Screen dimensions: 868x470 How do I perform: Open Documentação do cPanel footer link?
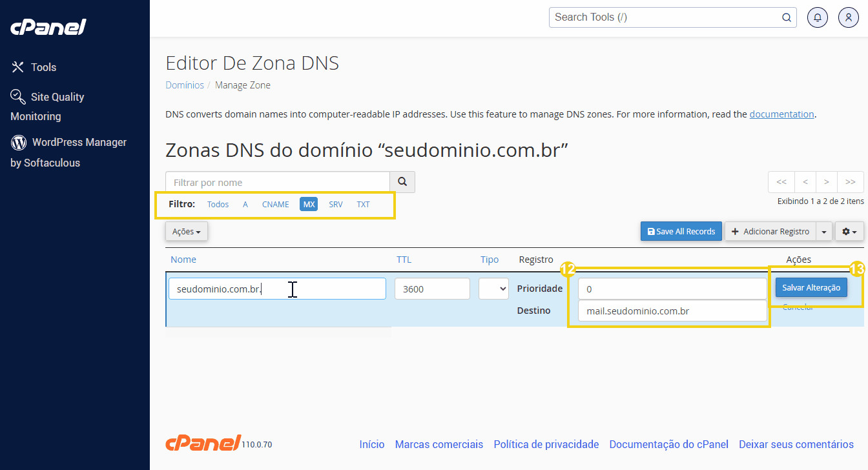pos(669,444)
